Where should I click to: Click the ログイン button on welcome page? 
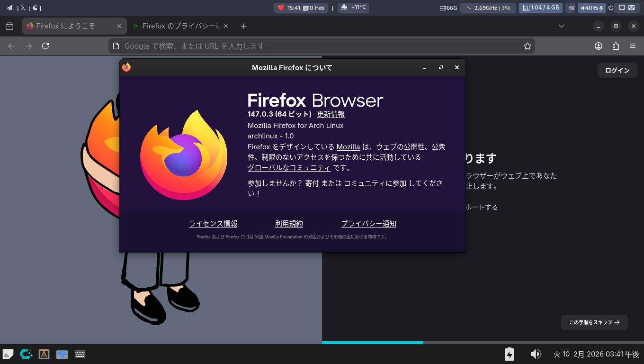[x=617, y=71]
